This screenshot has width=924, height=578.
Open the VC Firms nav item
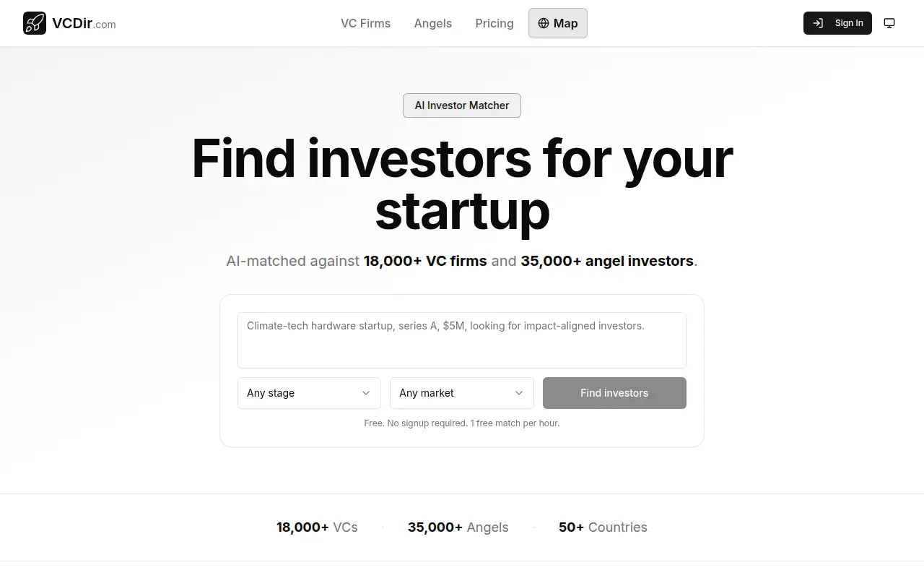click(x=365, y=23)
